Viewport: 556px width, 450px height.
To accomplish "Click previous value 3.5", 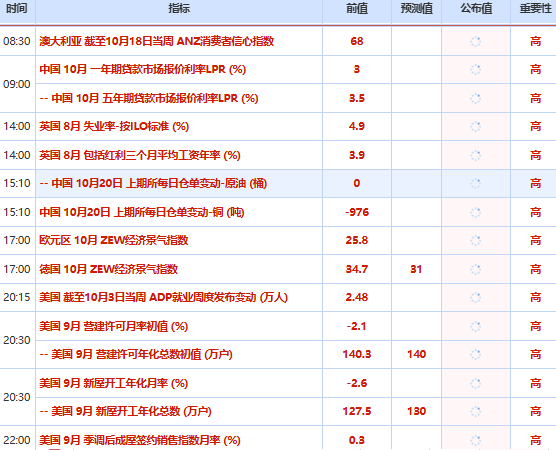I will coord(357,98).
